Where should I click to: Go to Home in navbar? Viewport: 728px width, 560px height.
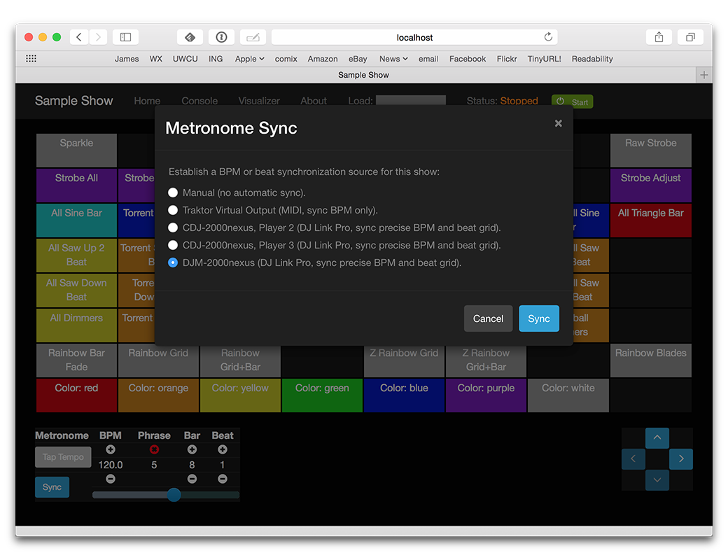[147, 101]
